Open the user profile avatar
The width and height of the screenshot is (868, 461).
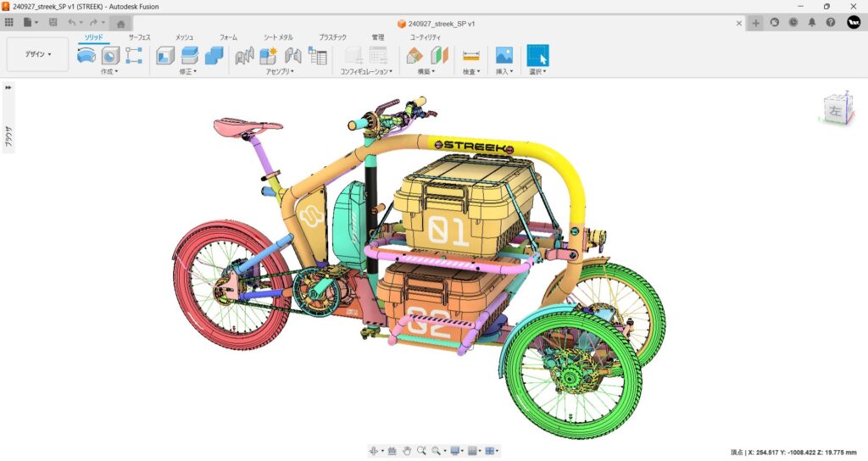click(x=854, y=22)
